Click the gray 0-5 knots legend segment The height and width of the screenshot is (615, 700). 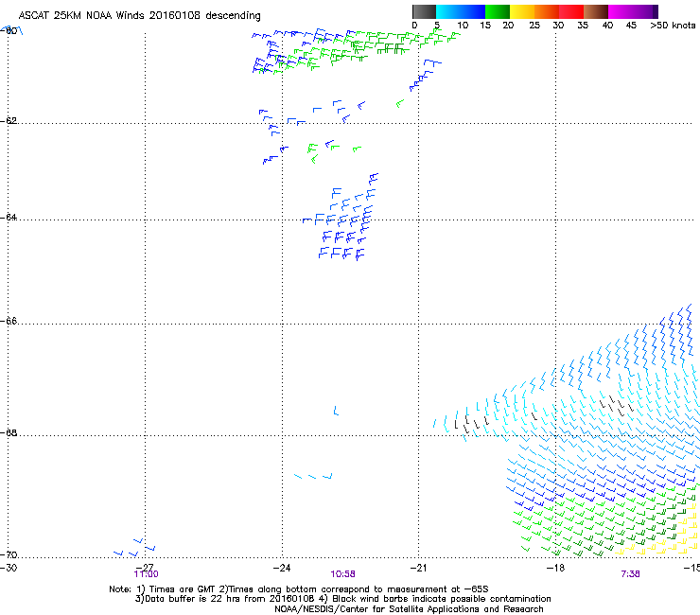pos(424,11)
